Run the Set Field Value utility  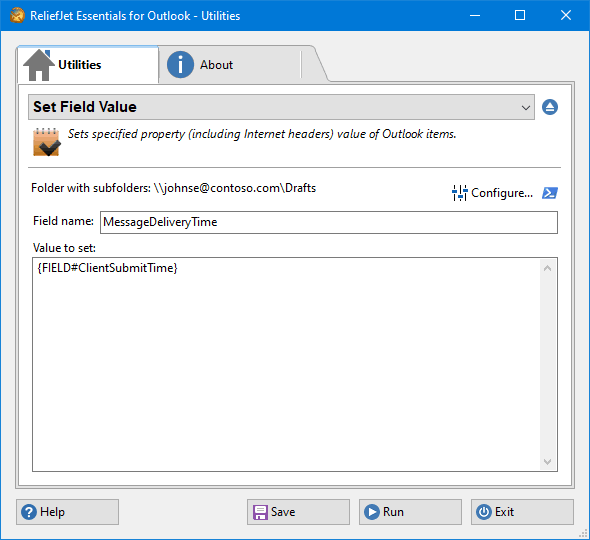[410, 512]
